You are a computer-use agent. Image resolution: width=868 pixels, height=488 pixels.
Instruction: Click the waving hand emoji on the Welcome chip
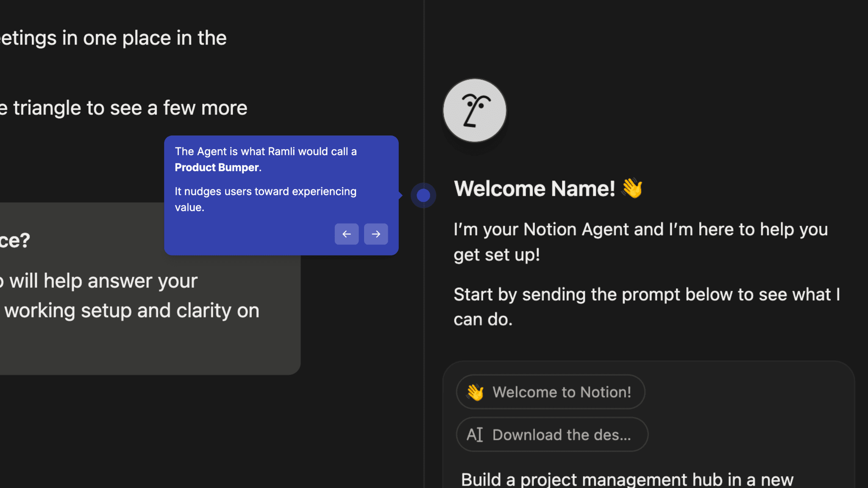pos(476,392)
